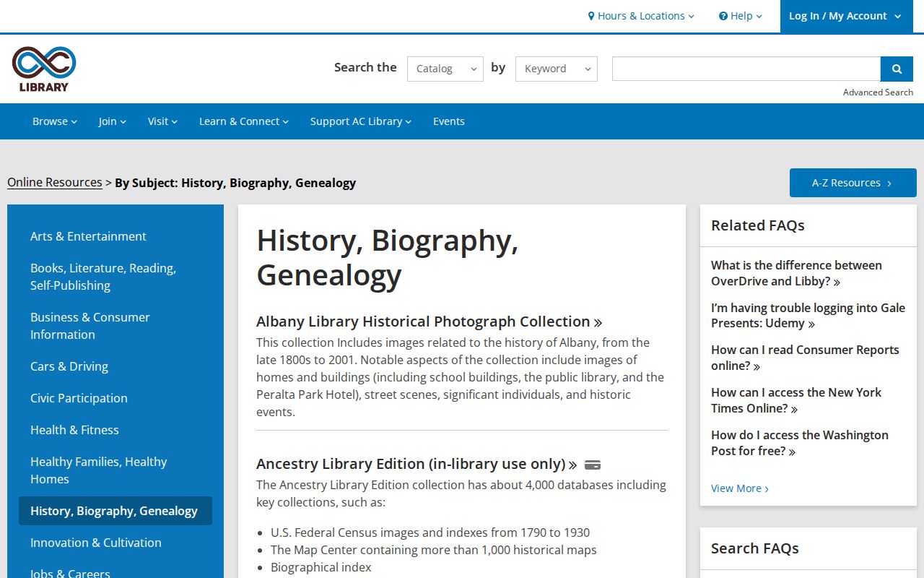Open Ancestry Library Edition resource link

pos(417,464)
